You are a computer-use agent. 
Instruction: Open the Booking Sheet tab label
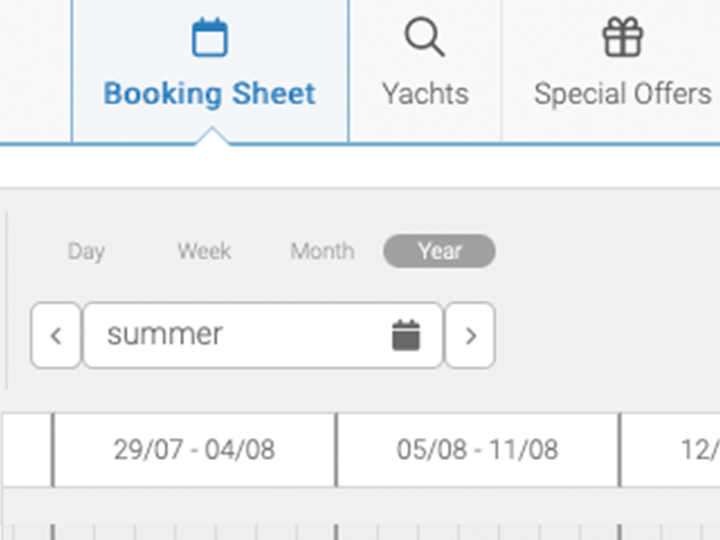coord(210,94)
